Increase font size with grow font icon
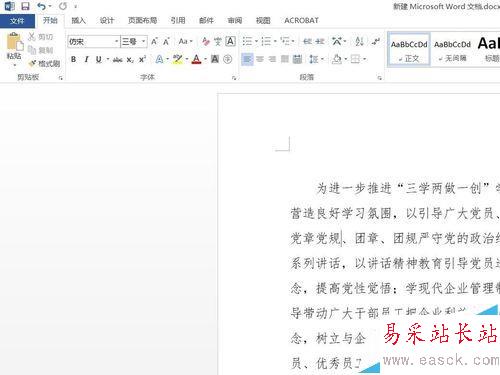The image size is (500, 375). point(154,42)
